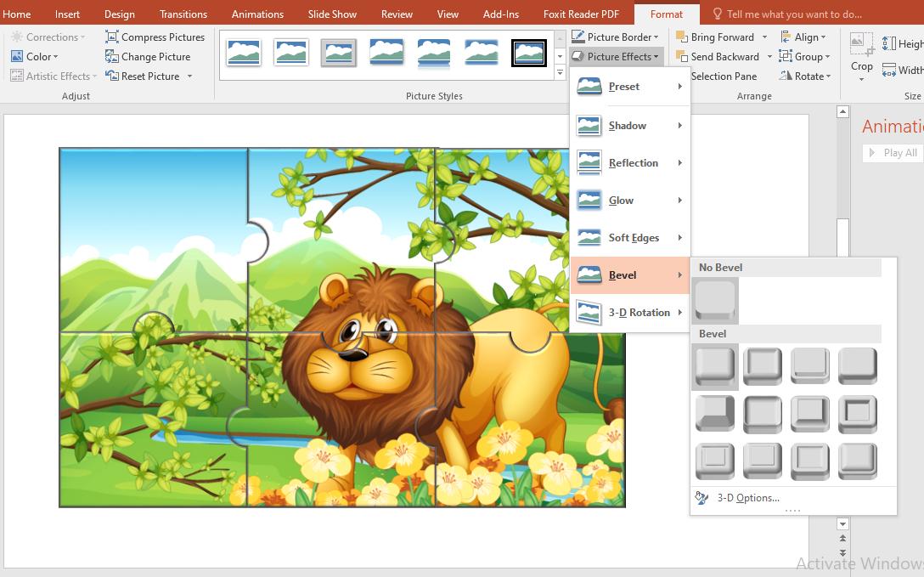Screen dimensions: 924x577
Task: Click the Selection Pane icon
Action: pyautogui.click(x=724, y=76)
